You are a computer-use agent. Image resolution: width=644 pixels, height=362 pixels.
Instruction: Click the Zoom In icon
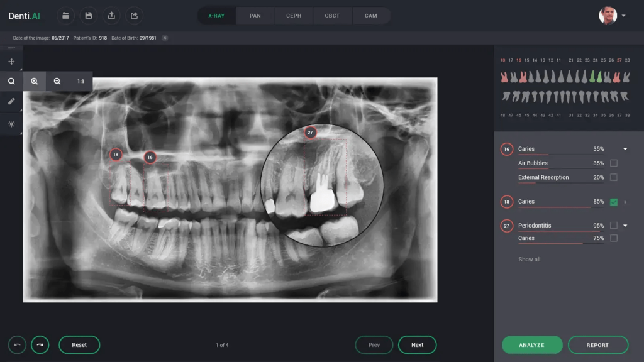point(35,81)
